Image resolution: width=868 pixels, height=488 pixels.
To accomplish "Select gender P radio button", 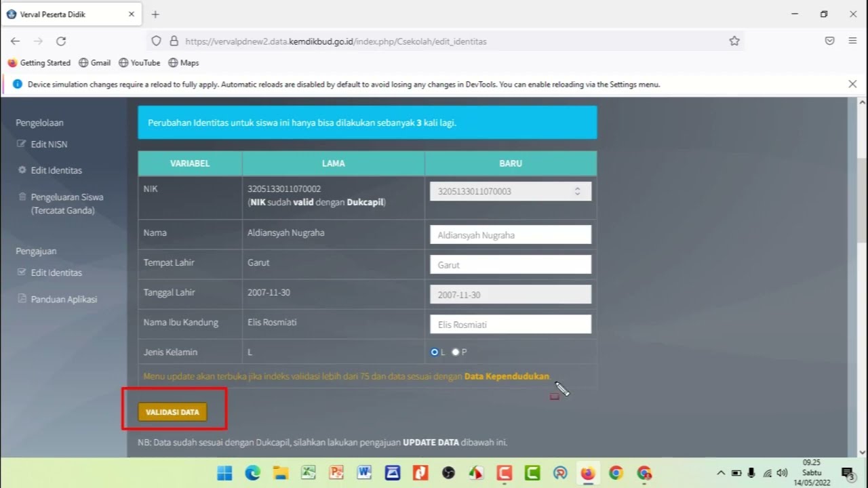I will (x=456, y=352).
